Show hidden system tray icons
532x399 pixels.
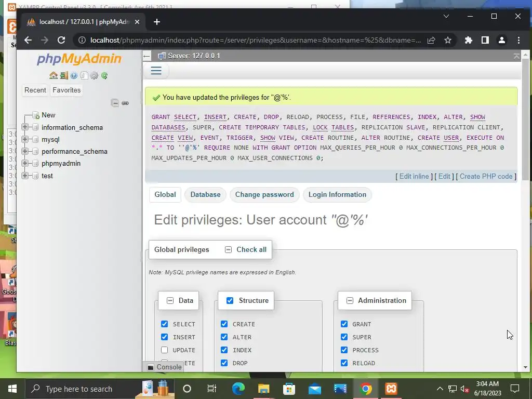tap(440, 389)
